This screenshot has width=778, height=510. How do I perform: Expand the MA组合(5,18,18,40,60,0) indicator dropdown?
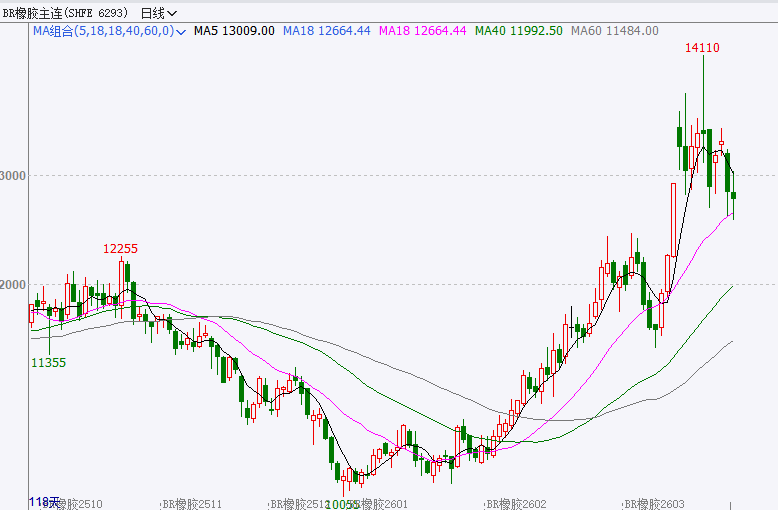tap(180, 32)
